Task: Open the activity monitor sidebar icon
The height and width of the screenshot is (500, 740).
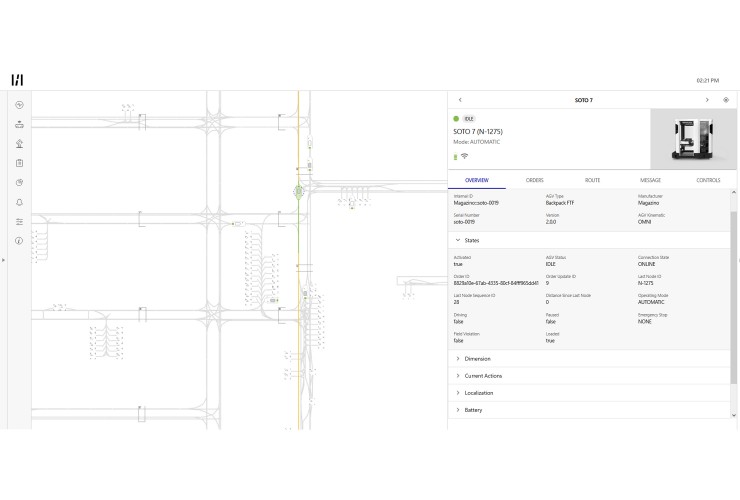Action: point(19,105)
